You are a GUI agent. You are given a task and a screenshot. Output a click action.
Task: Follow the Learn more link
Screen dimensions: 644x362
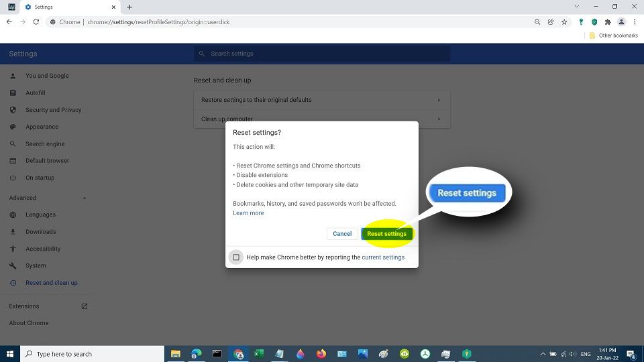[248, 213]
